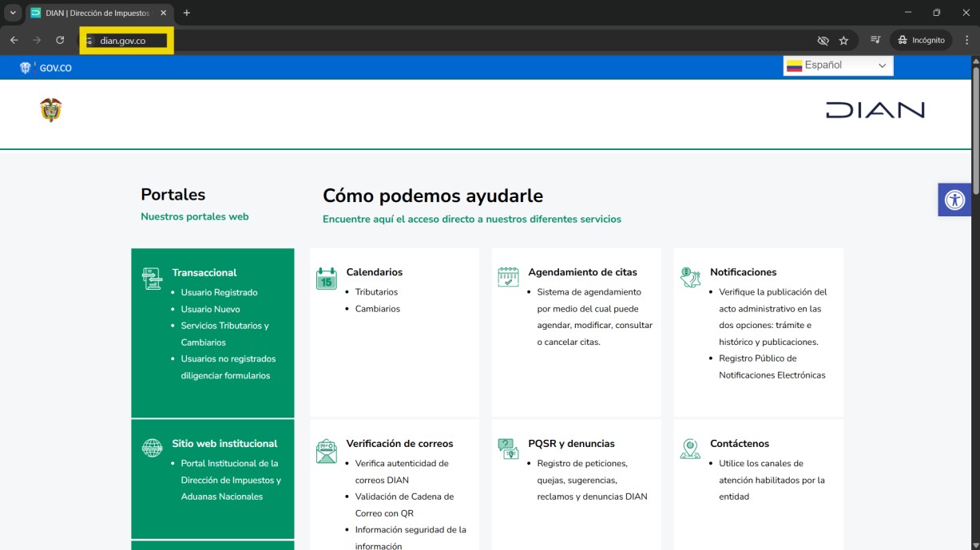Open Usuario Registrado link
Screen dimensions: 980x550
click(220, 292)
